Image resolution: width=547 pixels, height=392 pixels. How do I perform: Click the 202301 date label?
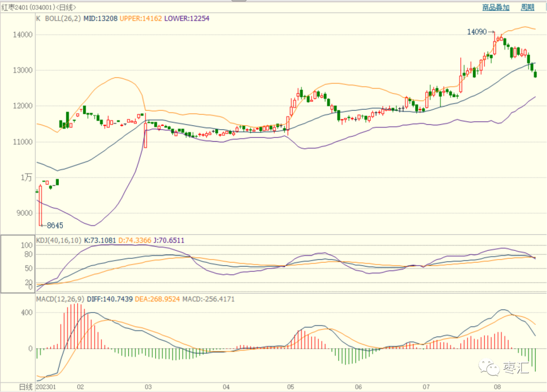click(x=46, y=387)
